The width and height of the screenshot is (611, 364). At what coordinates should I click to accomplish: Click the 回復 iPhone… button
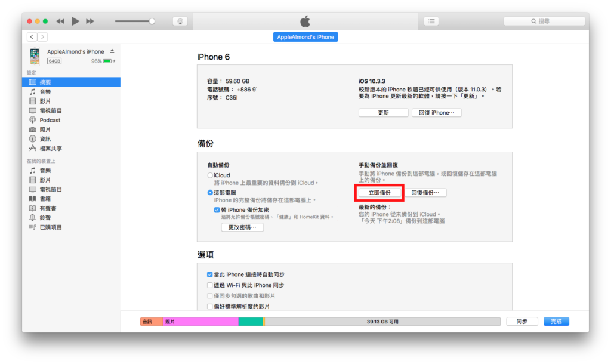[x=436, y=113]
